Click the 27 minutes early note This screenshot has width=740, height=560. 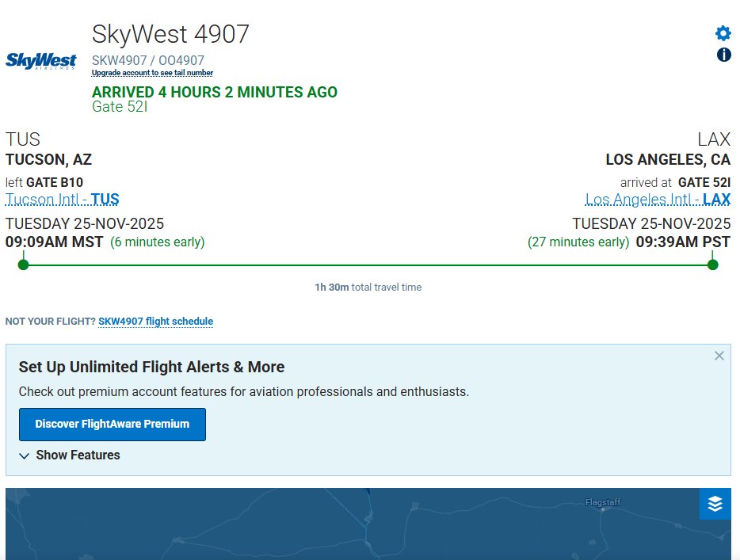point(578,242)
